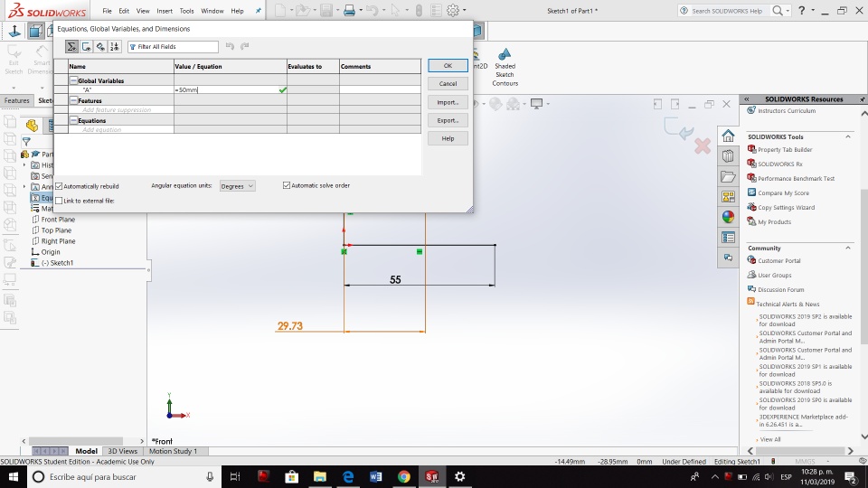Select Front Plane in feature tree
The image size is (868, 488).
click(x=58, y=219)
